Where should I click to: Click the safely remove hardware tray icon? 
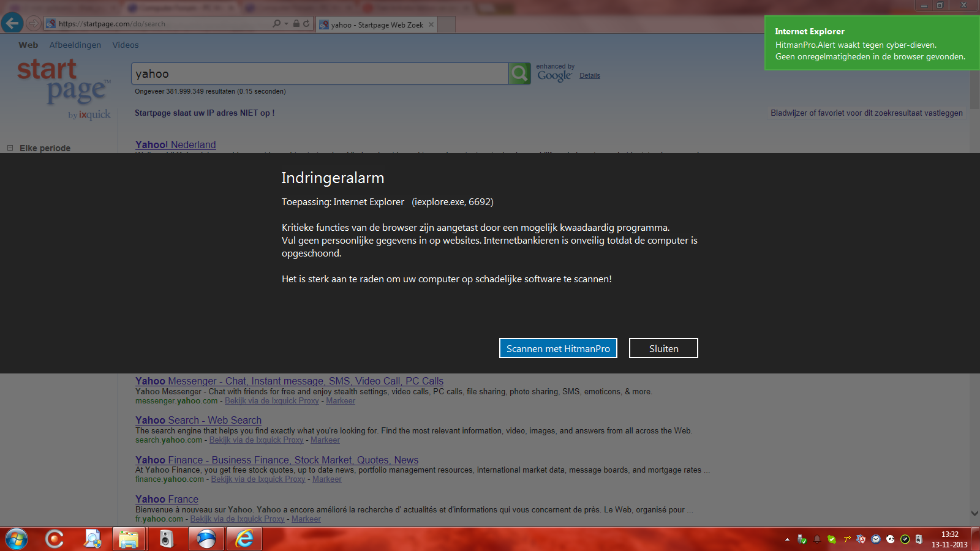802,539
